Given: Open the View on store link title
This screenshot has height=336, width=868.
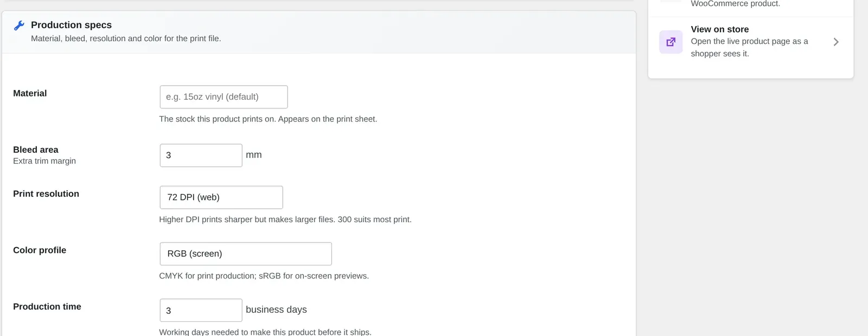Looking at the screenshot, I should [719, 29].
